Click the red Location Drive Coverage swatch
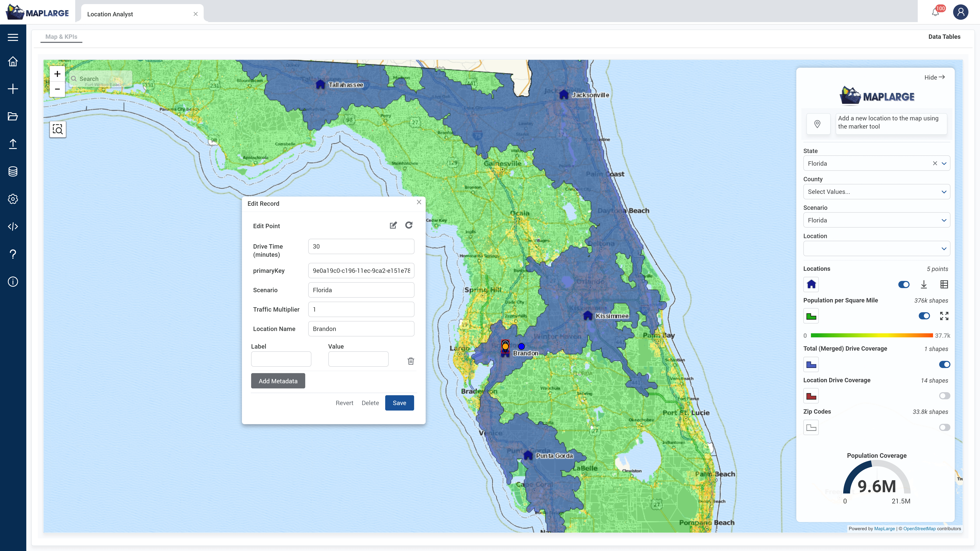The width and height of the screenshot is (980, 551). [x=811, y=396]
